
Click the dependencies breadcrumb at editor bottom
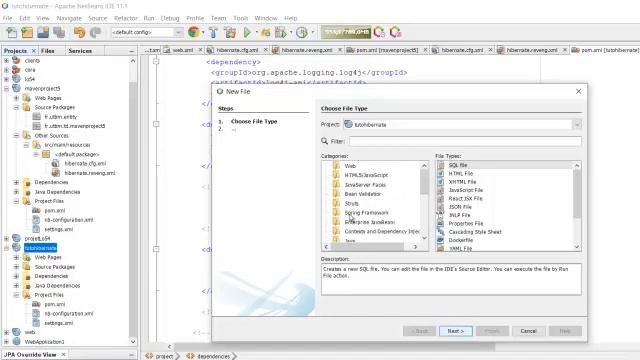(x=213, y=356)
